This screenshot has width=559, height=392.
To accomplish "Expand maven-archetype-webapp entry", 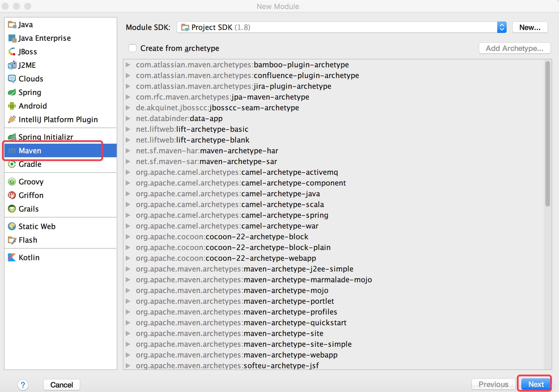I will [x=128, y=355].
